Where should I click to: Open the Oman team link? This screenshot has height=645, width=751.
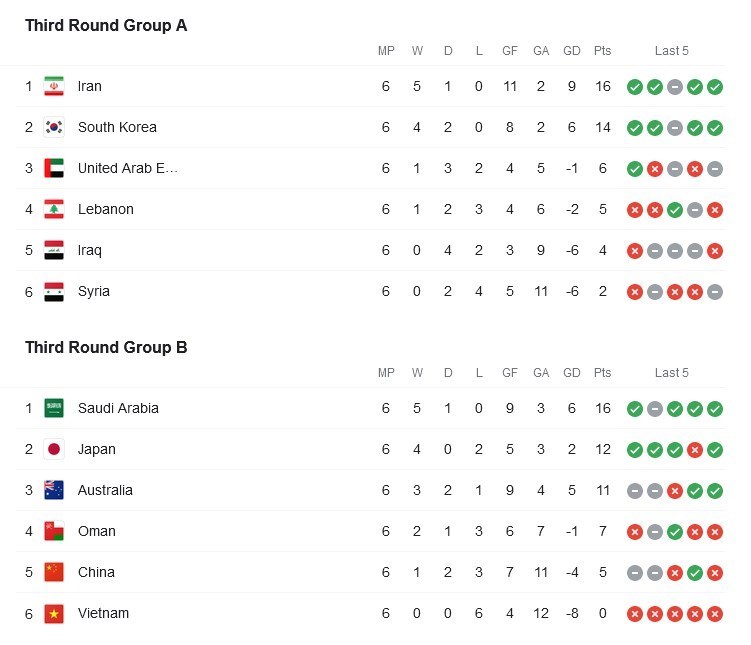97,532
